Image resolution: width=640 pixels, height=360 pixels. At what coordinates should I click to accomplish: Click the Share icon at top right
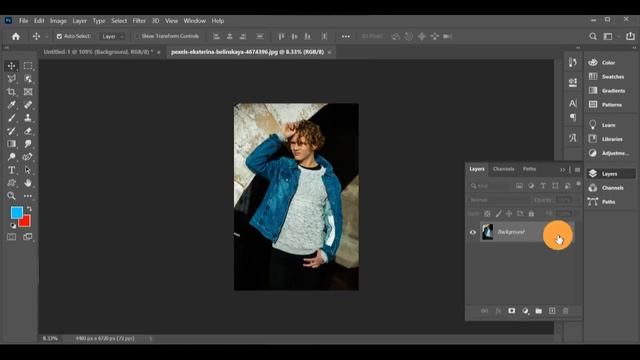630,36
